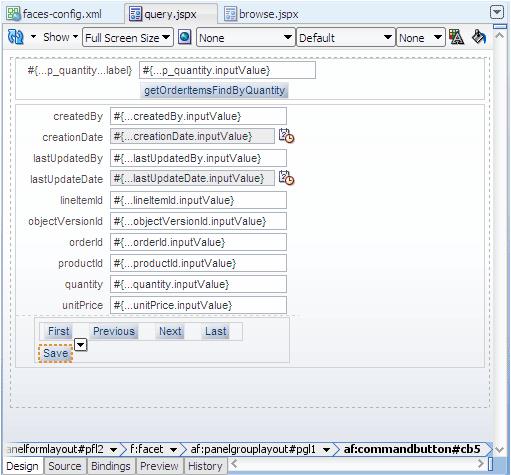
Task: Click the orderId input field
Action: pos(198,242)
